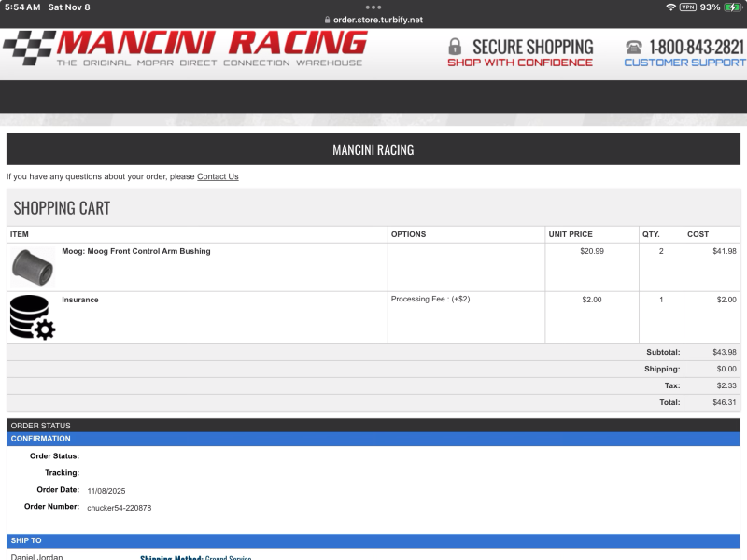Tap the three-dot multitasking button
Screen dimensions: 747x560
(373, 7)
